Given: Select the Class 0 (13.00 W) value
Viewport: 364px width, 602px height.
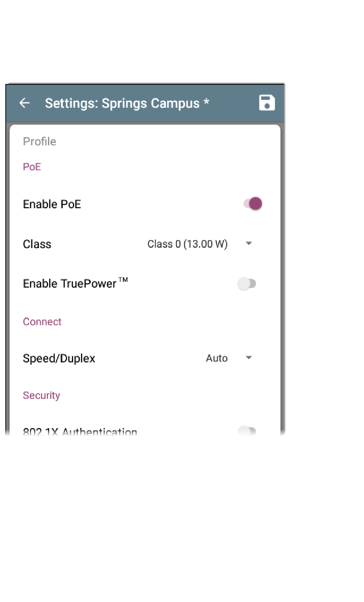Looking at the screenshot, I should pyautogui.click(x=187, y=244).
